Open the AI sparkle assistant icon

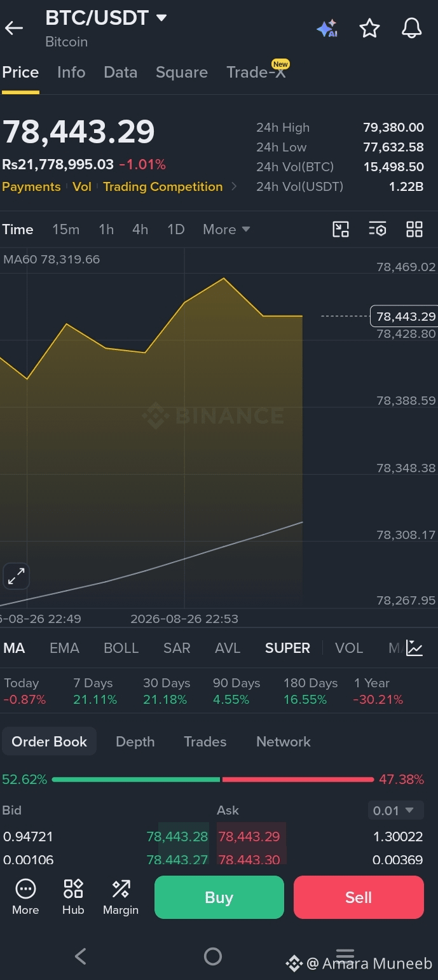tap(327, 28)
